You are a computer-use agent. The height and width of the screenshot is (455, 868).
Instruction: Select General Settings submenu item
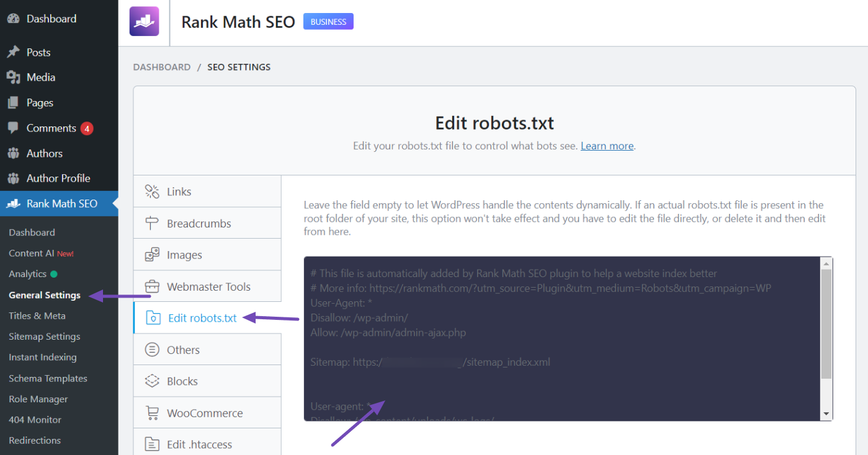[45, 295]
